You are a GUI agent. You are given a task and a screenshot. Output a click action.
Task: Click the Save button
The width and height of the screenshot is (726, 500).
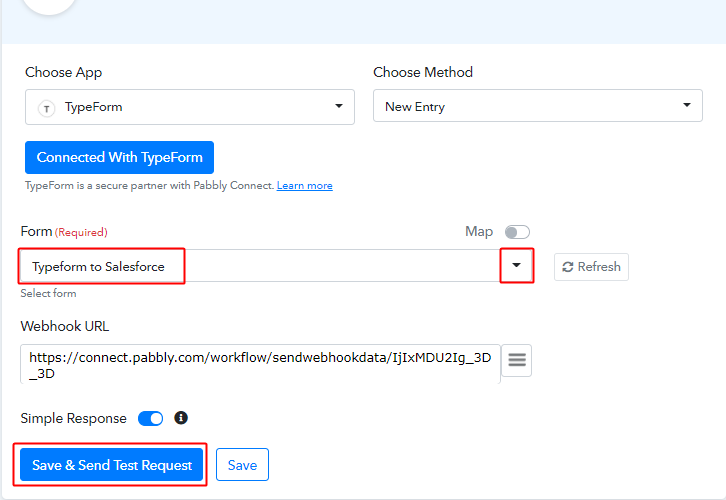click(x=242, y=465)
